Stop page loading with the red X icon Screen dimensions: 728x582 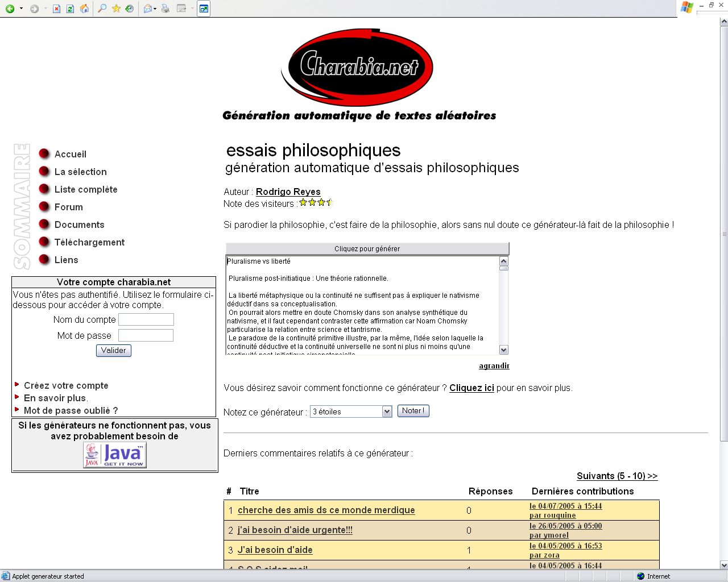[56, 9]
